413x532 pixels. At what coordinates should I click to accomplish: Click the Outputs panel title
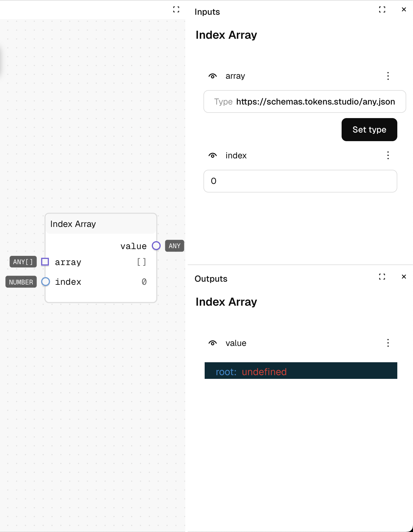(x=211, y=279)
